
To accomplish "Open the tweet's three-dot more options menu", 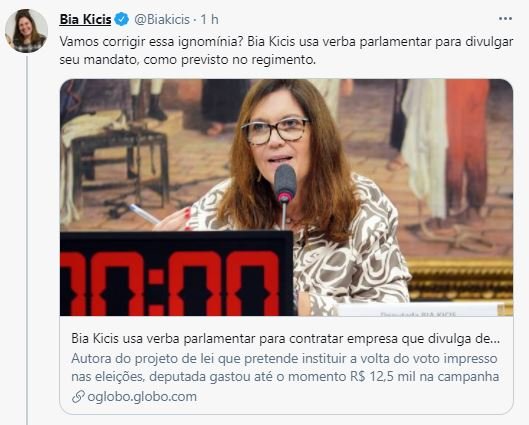I will coord(505,19).
